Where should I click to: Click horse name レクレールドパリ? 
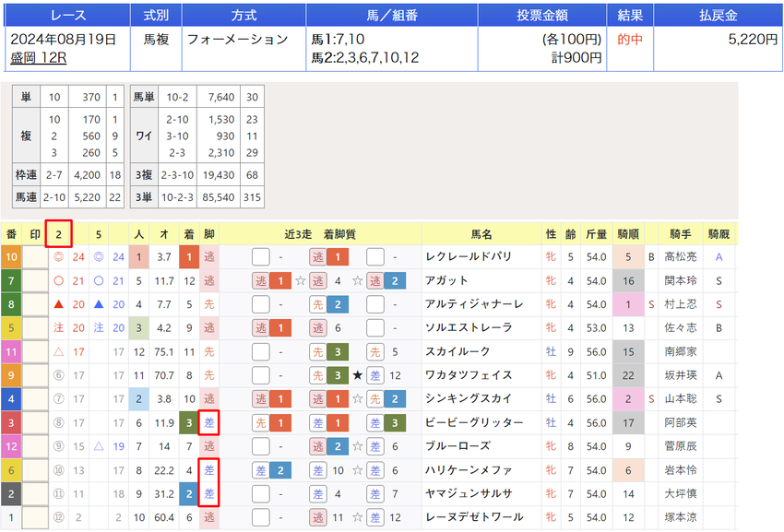(x=469, y=256)
